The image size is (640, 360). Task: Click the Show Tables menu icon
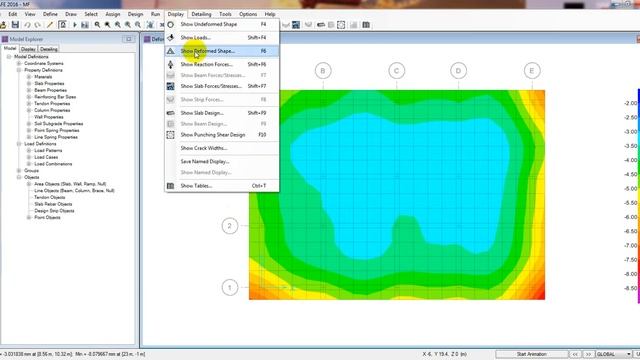point(171,186)
